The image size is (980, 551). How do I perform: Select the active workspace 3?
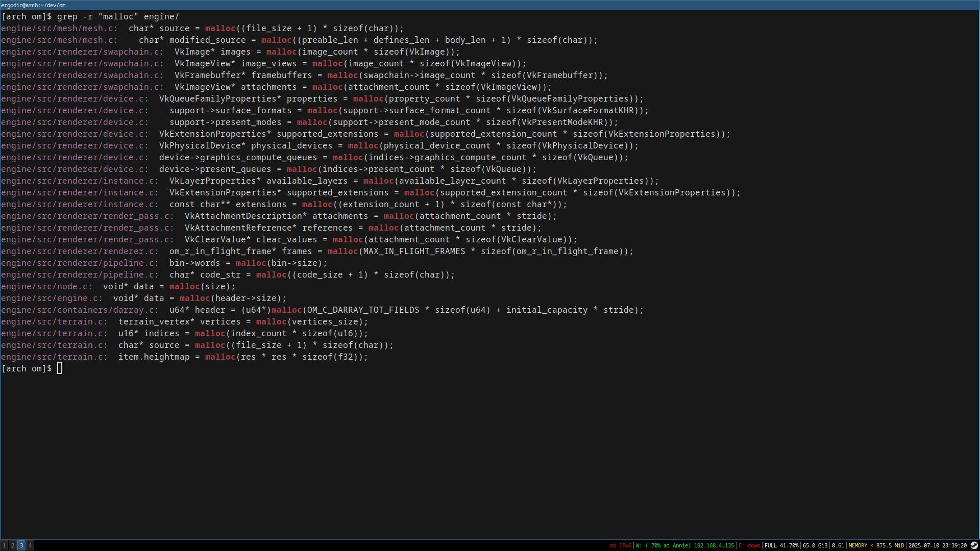click(21, 545)
